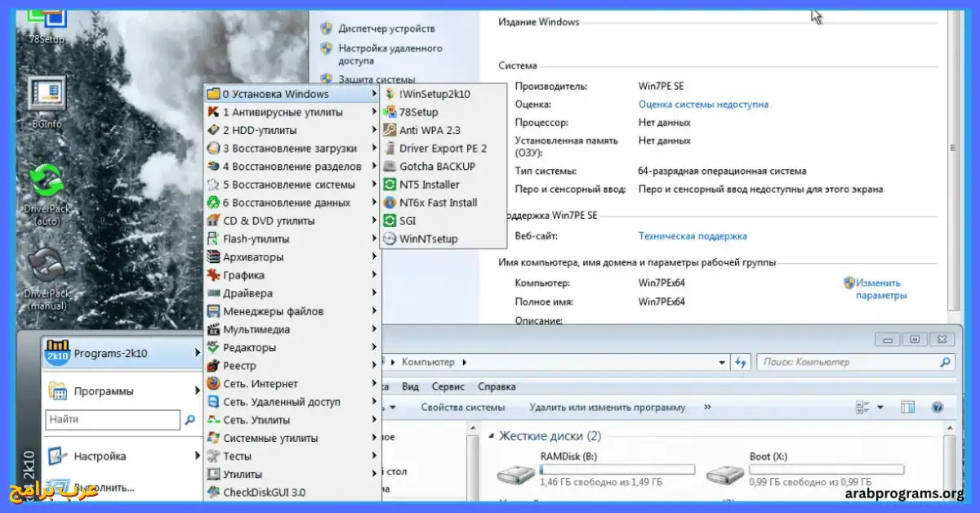
Task: Click the NT5 Installer icon
Action: pos(390,185)
